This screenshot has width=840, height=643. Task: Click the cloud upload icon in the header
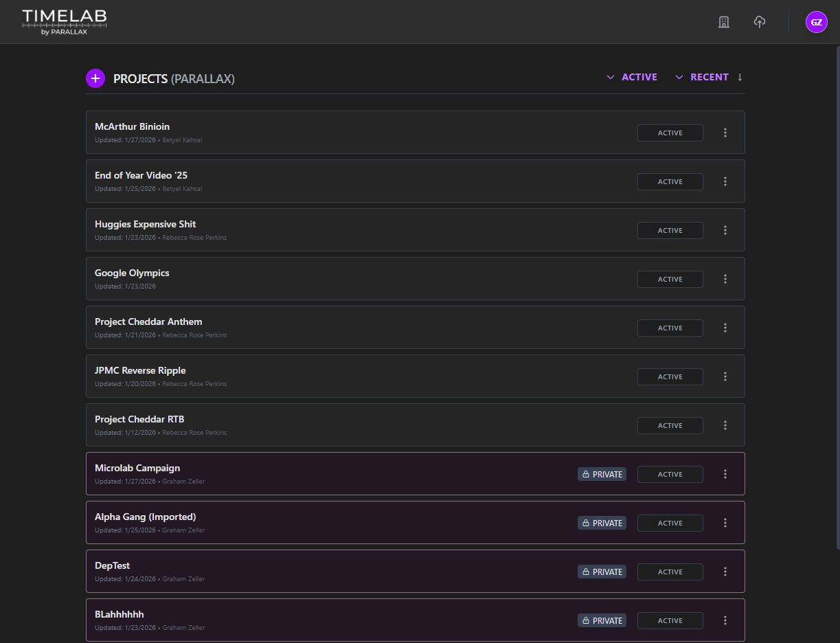click(760, 21)
